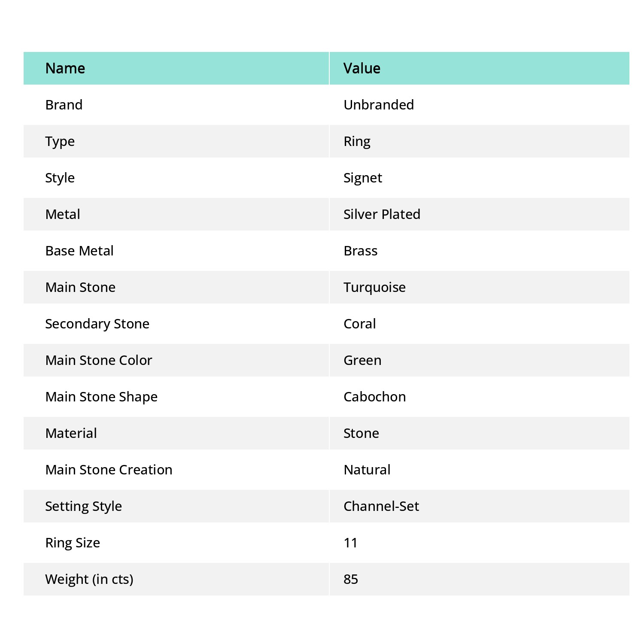The image size is (644, 644).
Task: Click the Main Stone Color label
Action: click(x=99, y=360)
